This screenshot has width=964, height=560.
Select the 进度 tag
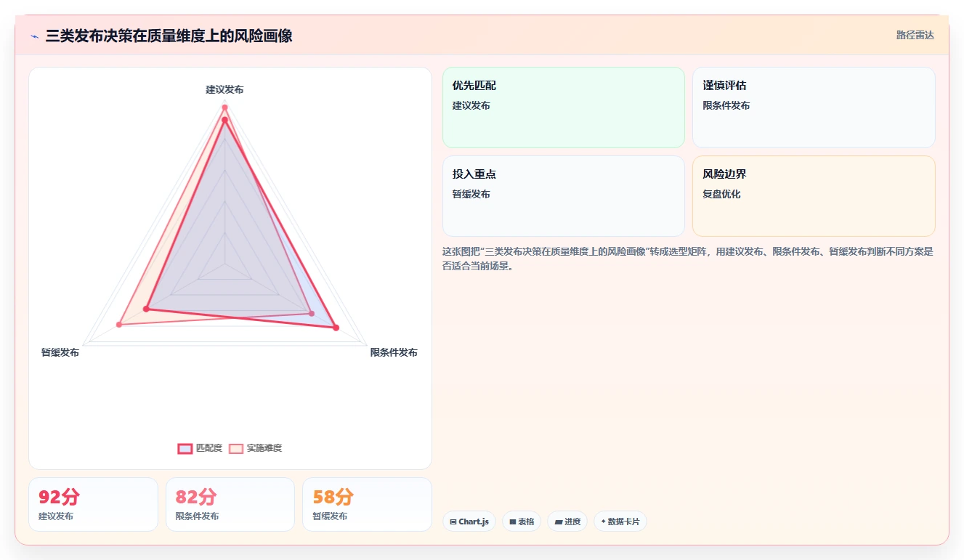[x=567, y=522]
